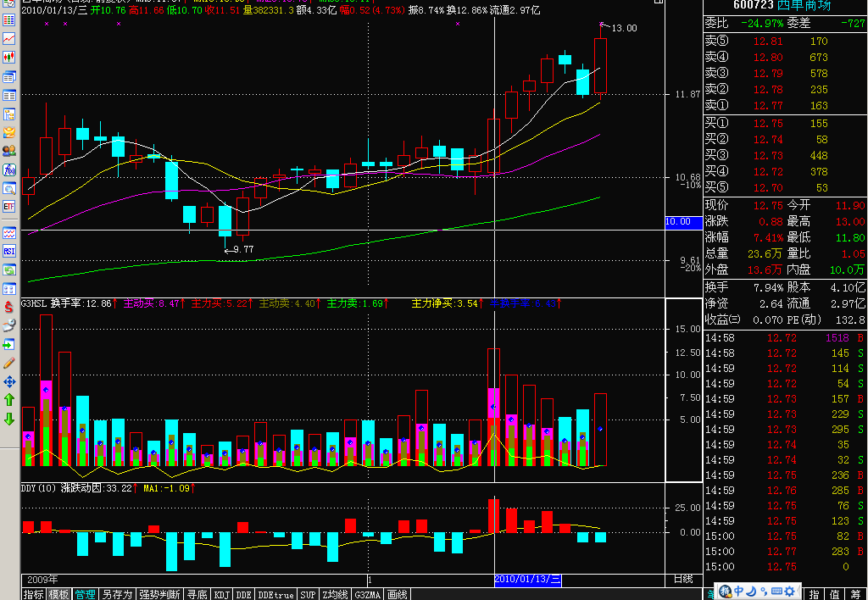Select the SUP indicator tab
Viewport: 868px width, 600px height.
pos(308,594)
